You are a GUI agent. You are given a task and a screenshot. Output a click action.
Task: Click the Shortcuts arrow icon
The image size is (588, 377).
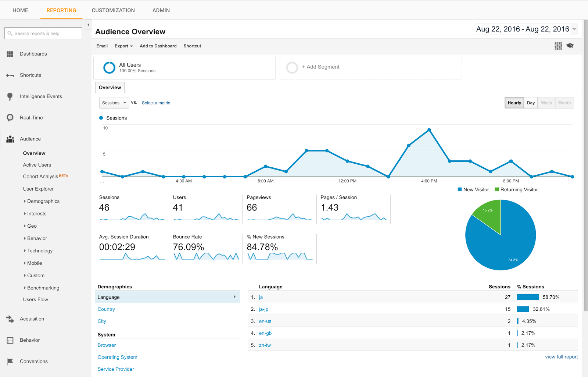point(10,75)
